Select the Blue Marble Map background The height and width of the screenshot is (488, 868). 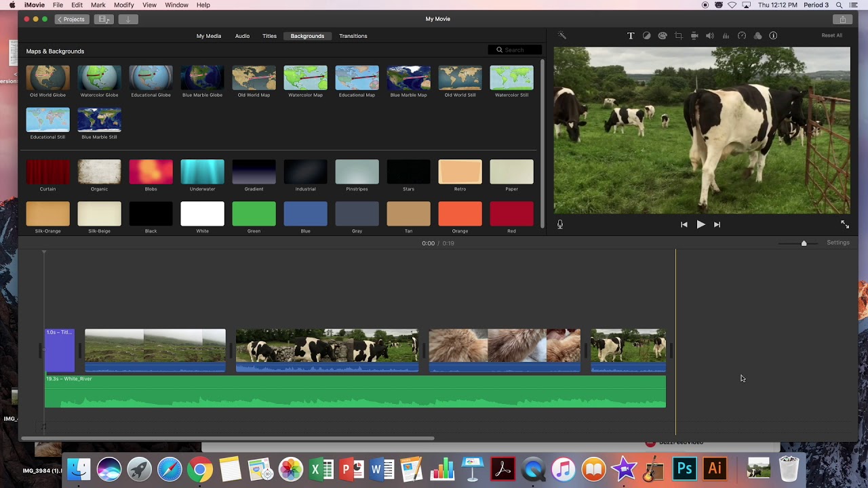click(x=408, y=78)
